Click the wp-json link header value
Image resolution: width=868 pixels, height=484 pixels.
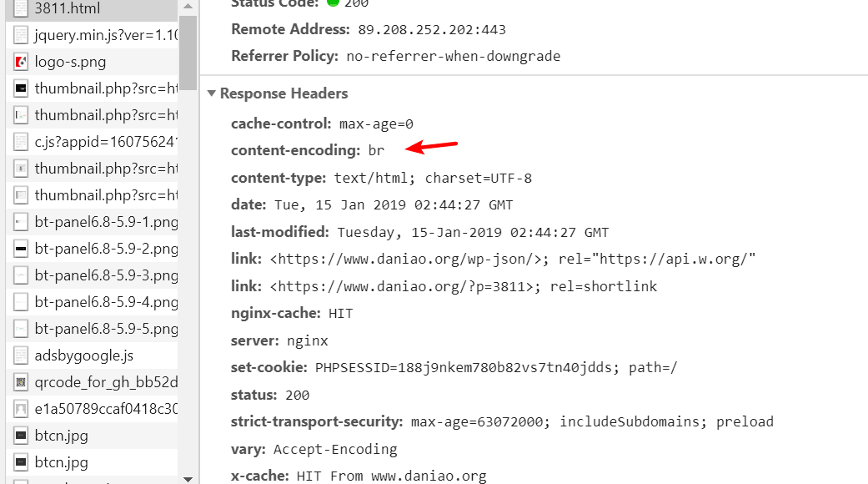513,260
